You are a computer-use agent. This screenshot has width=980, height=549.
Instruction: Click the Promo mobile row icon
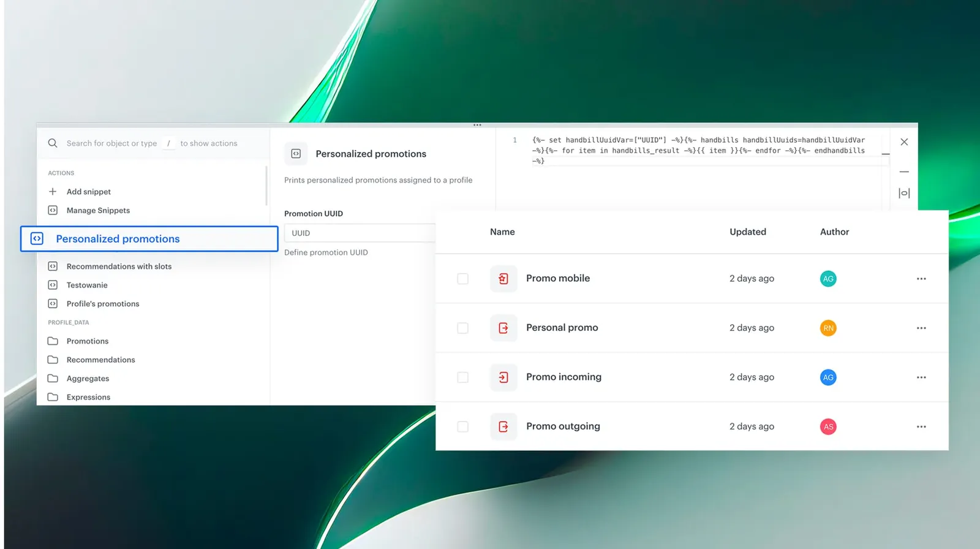click(503, 279)
